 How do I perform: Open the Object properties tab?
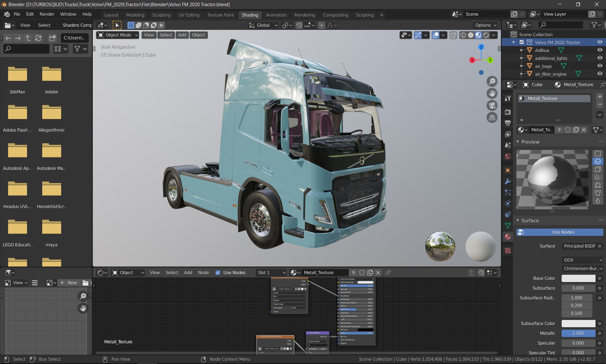coord(508,170)
